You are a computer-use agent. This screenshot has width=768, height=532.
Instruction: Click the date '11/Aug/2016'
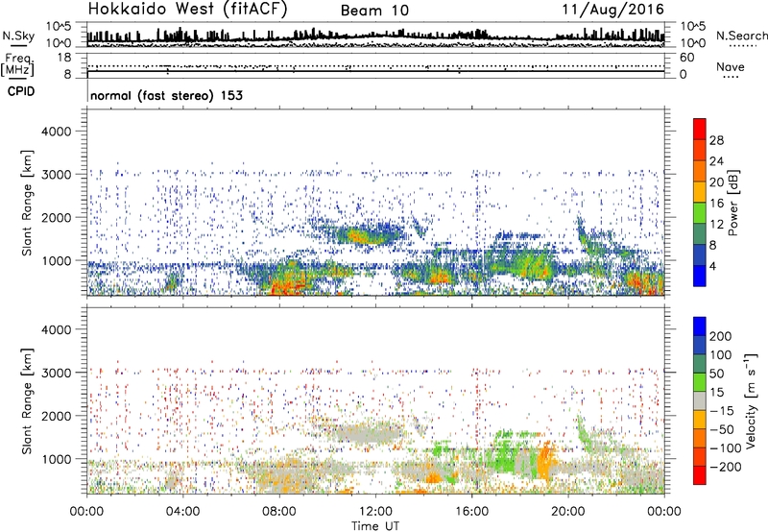point(612,10)
